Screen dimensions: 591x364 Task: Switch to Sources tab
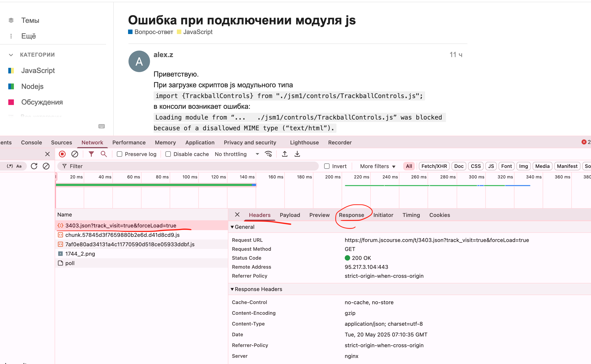(61, 142)
